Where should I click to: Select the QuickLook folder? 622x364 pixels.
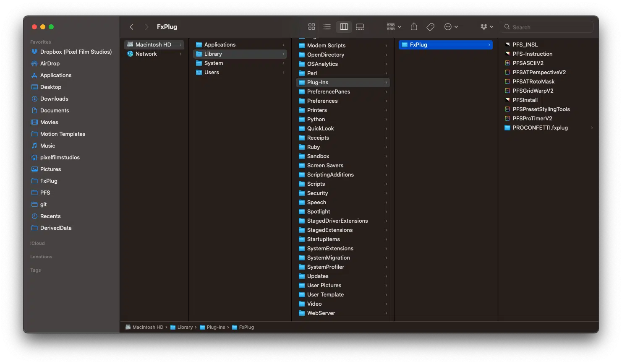click(x=343, y=128)
